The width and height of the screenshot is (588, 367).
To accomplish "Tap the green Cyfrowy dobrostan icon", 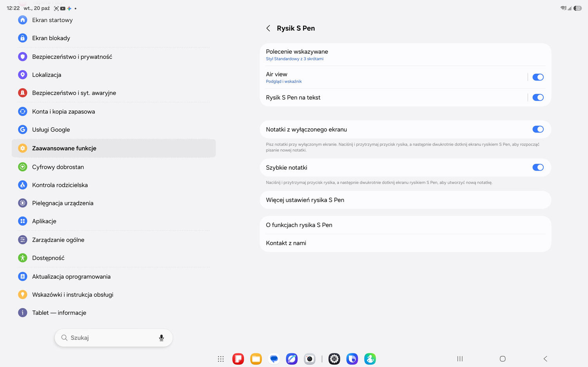I will tap(23, 167).
